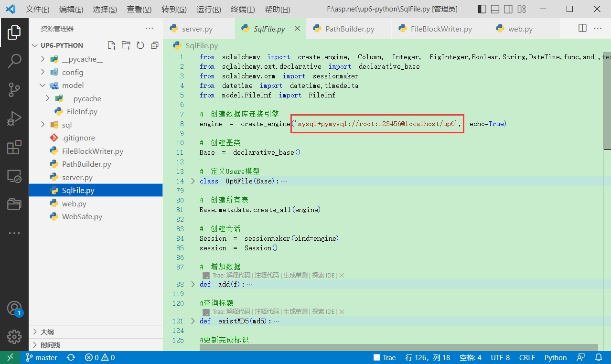Click master branch in status bar
This screenshot has width=611, height=364.
click(41, 357)
